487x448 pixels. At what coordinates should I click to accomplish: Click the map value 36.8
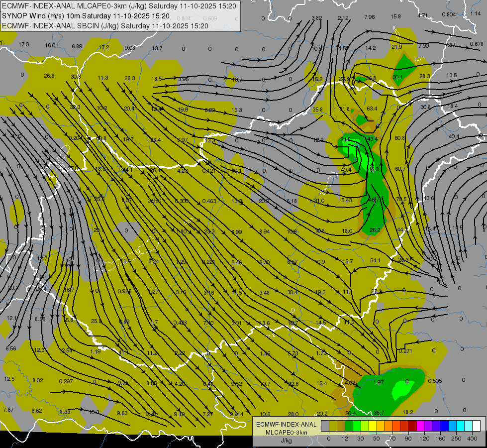tap(371, 78)
